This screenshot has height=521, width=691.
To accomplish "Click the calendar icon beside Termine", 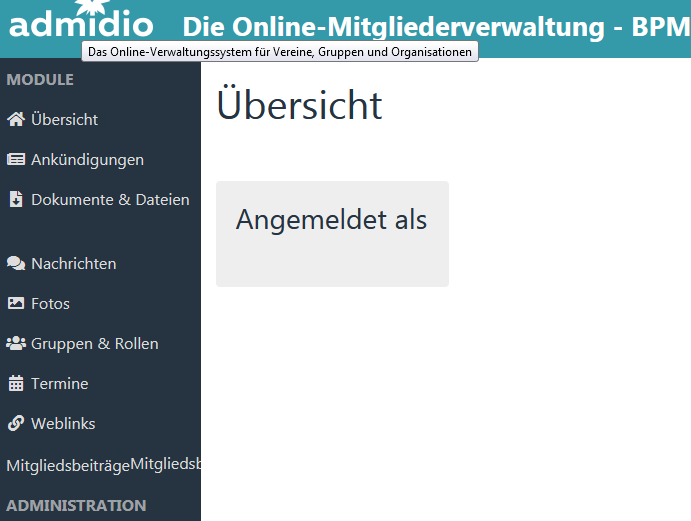I will pyautogui.click(x=16, y=383).
